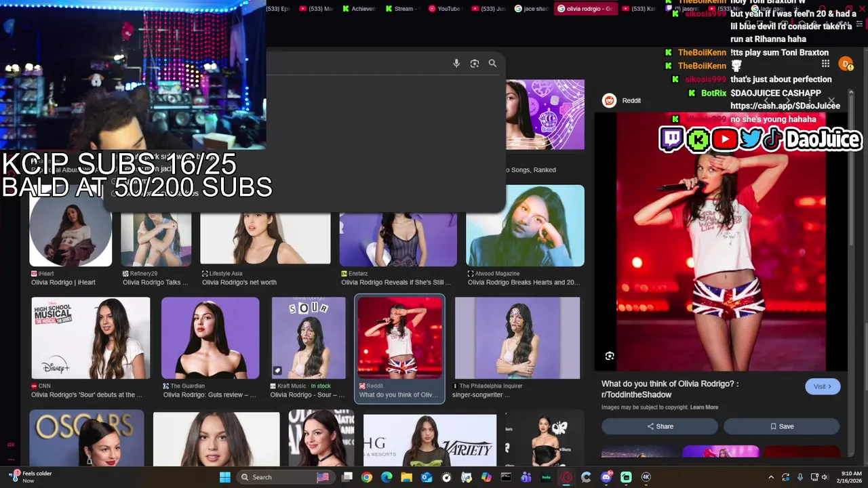Screen dimensions: 868x488
Task: Open Copilot from the taskbar
Action: [486, 477]
